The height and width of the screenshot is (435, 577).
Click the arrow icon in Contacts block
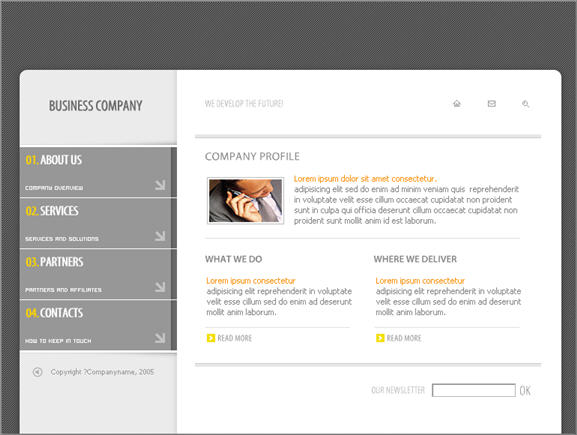click(160, 337)
